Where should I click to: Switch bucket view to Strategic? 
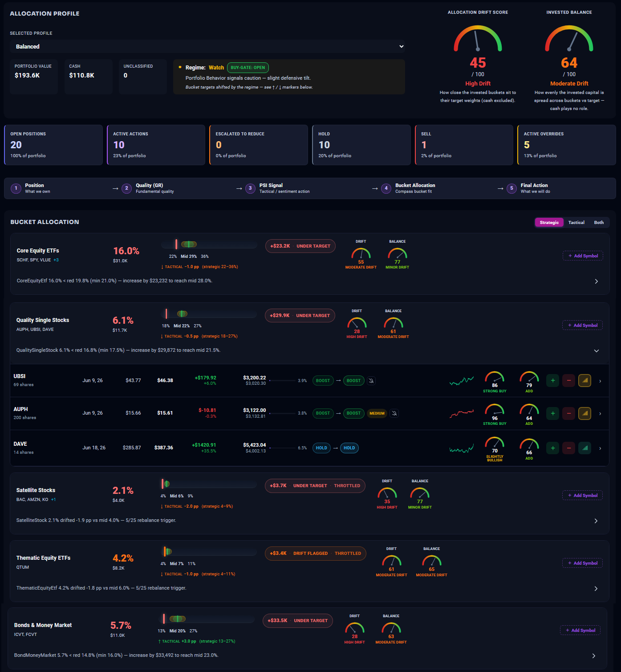click(x=549, y=223)
